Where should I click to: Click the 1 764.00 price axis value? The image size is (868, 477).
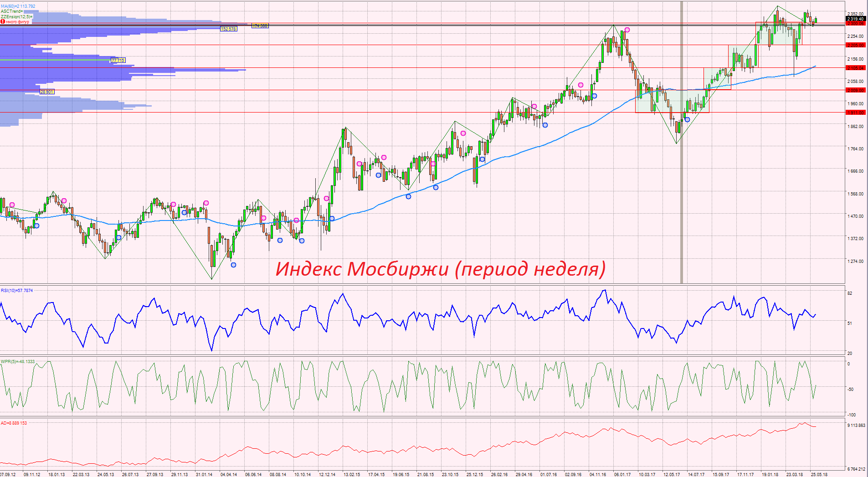(x=855, y=149)
